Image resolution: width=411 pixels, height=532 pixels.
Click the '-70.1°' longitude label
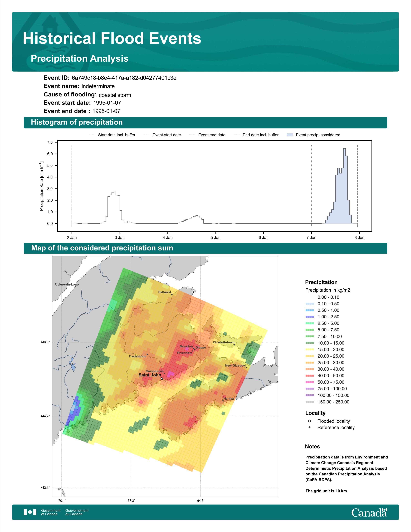click(62, 501)
